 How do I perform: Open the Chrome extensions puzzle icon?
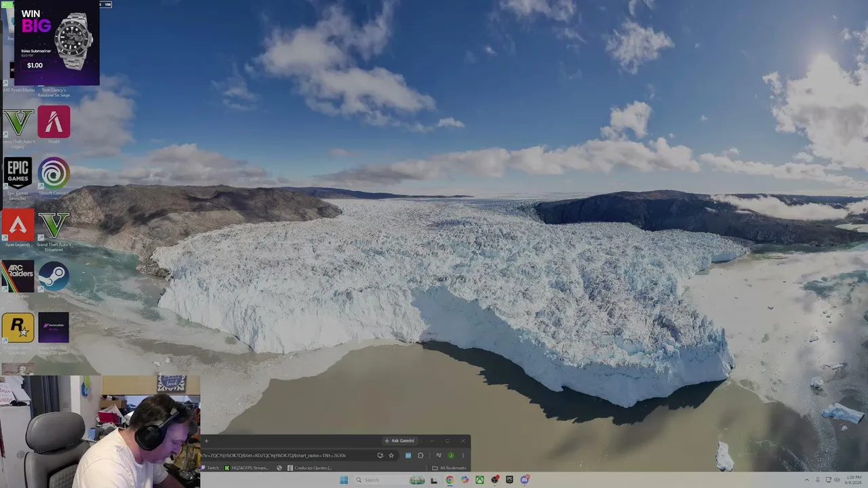point(420,455)
